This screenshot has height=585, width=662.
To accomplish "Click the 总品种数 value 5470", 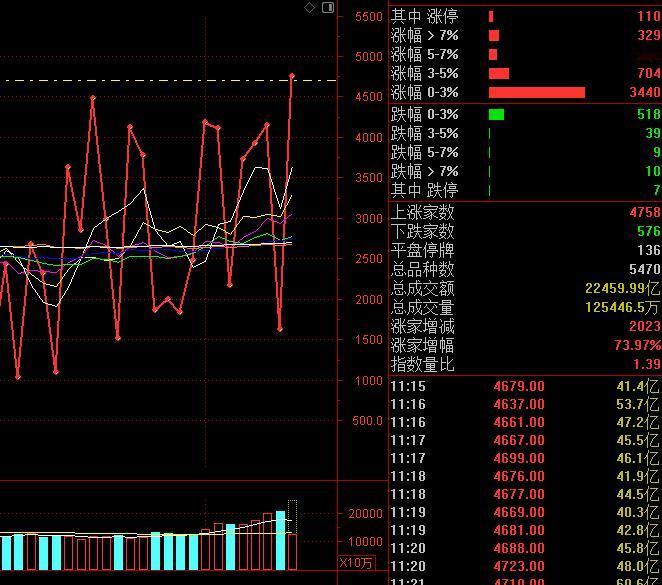I will [x=645, y=269].
